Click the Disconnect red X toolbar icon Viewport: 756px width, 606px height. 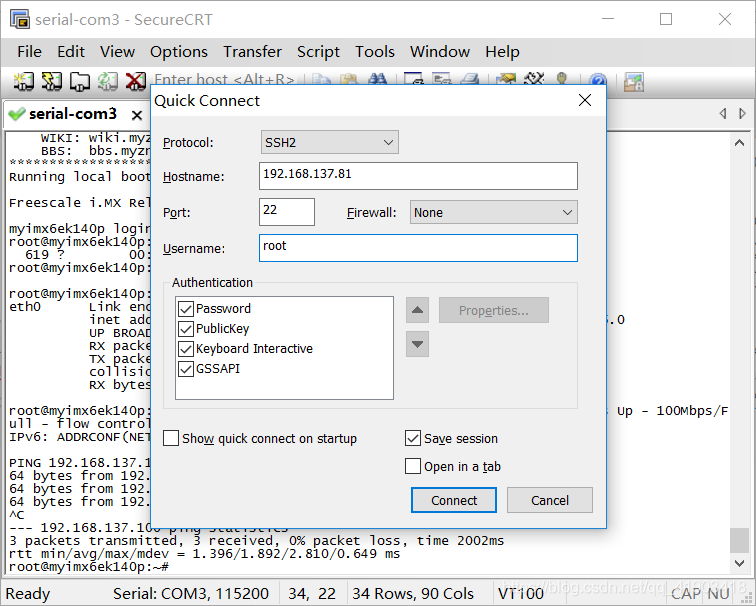[135, 81]
